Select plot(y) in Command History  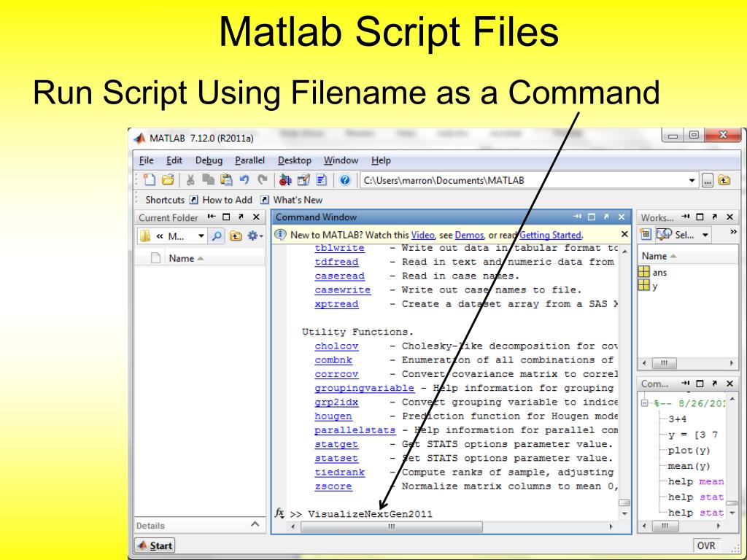[689, 451]
